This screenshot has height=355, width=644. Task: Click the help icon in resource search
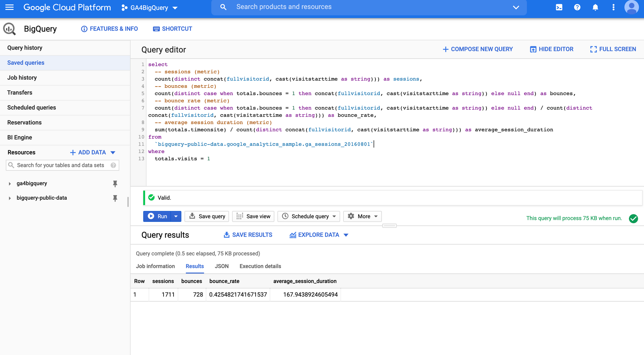[x=113, y=165]
